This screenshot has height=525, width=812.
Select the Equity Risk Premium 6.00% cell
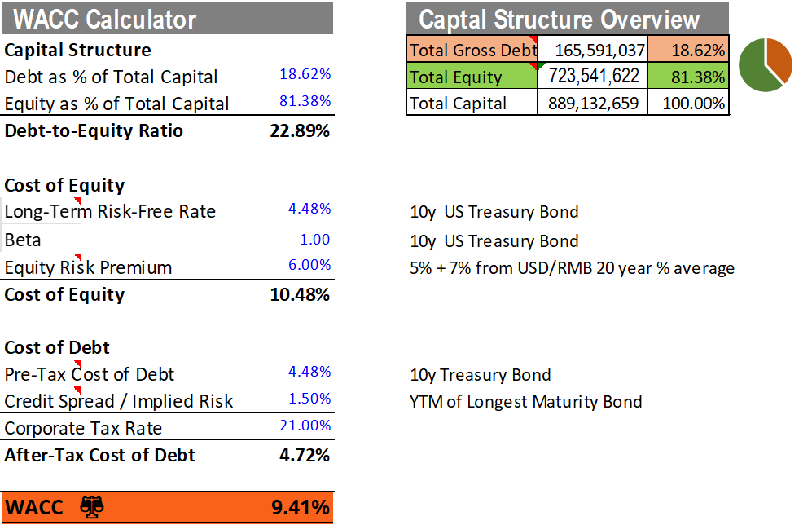click(x=309, y=266)
